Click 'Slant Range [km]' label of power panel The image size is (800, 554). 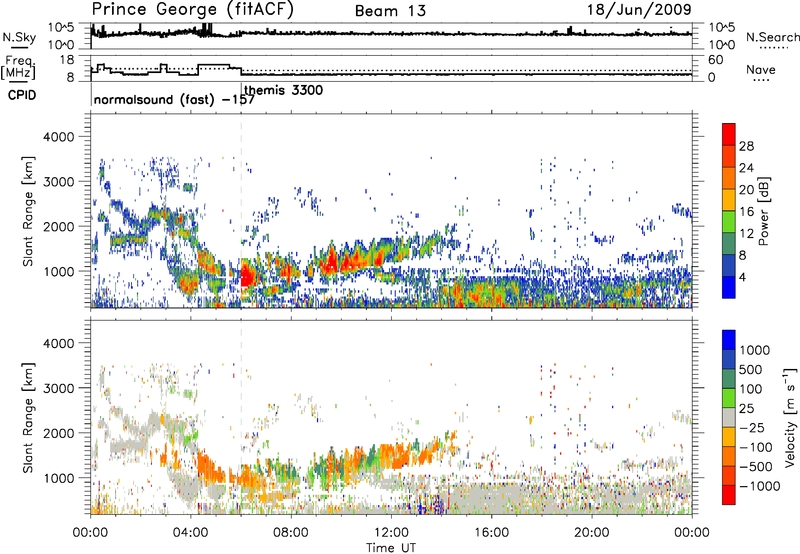[x=28, y=211]
